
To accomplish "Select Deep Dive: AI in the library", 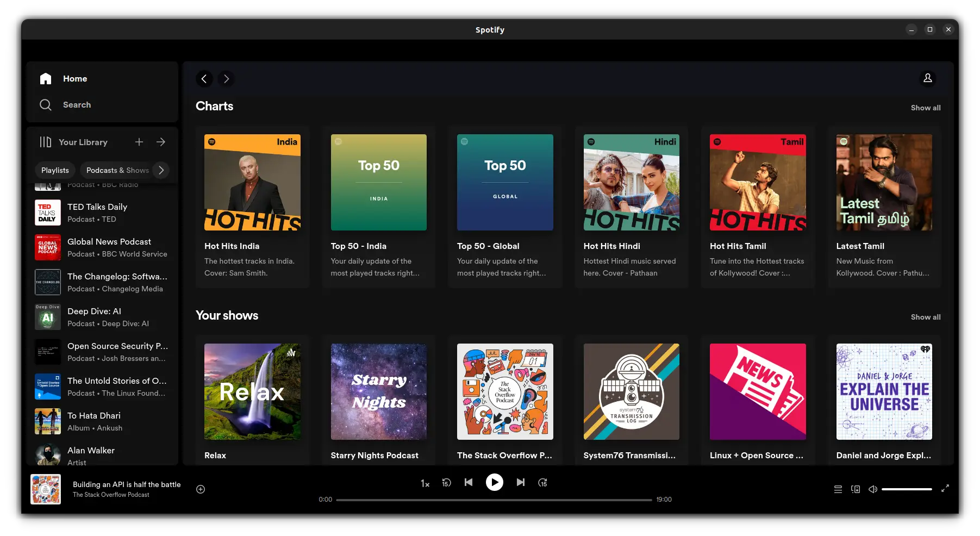I will click(102, 317).
